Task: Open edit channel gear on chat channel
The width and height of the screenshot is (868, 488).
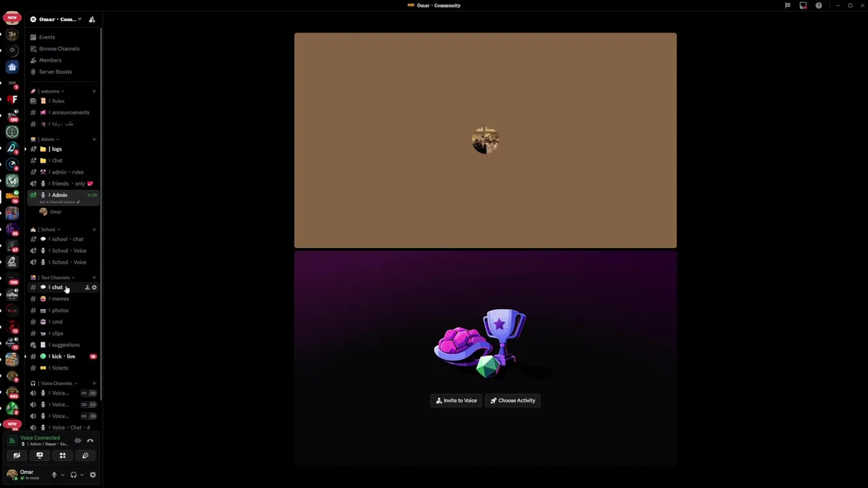Action: [x=94, y=288]
